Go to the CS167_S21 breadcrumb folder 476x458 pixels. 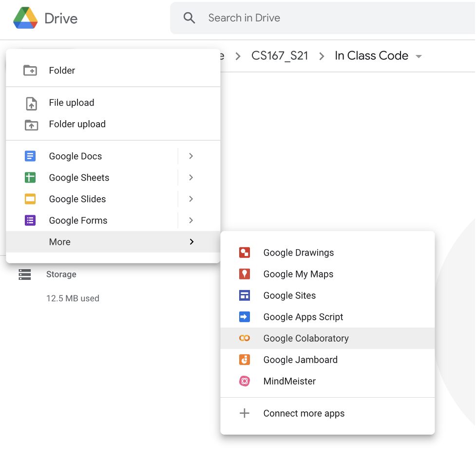click(x=280, y=56)
